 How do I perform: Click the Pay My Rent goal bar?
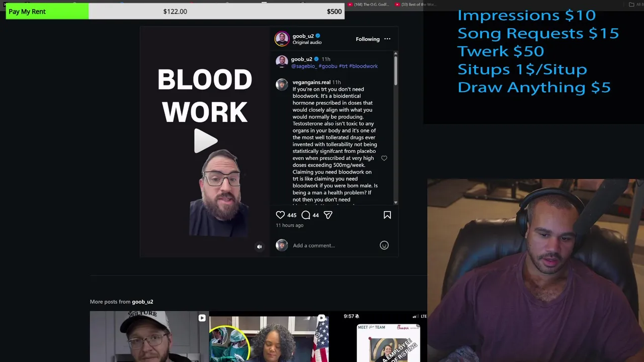pos(175,12)
